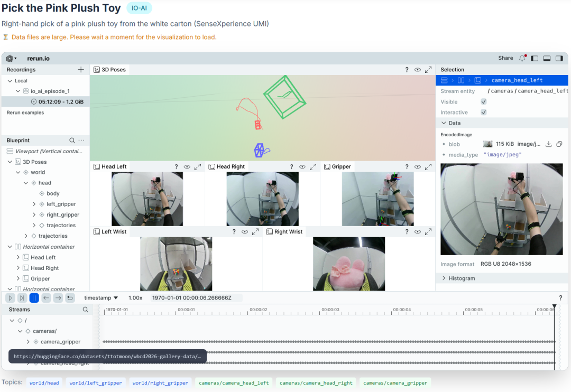Open the Rerun logo menu
The width and height of the screenshot is (571, 392).
[x=11, y=58]
